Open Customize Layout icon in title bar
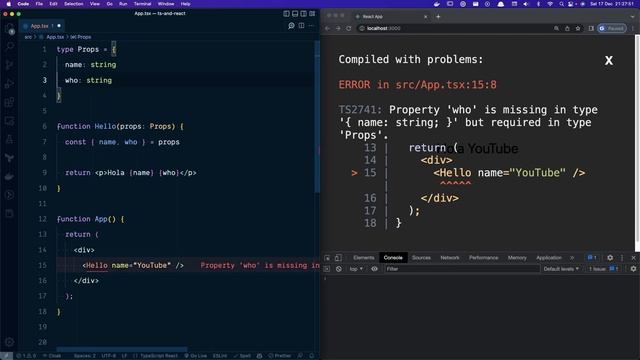This screenshot has width=640, height=360. (x=312, y=13)
